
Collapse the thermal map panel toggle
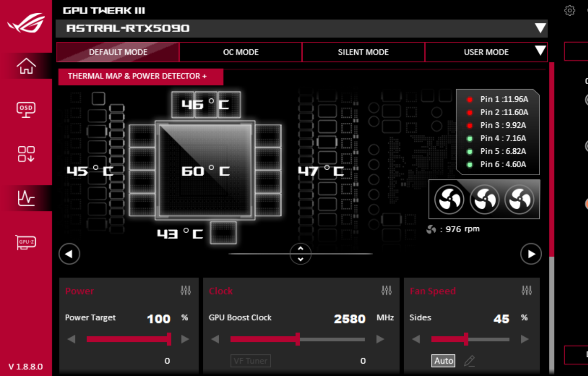click(x=301, y=254)
